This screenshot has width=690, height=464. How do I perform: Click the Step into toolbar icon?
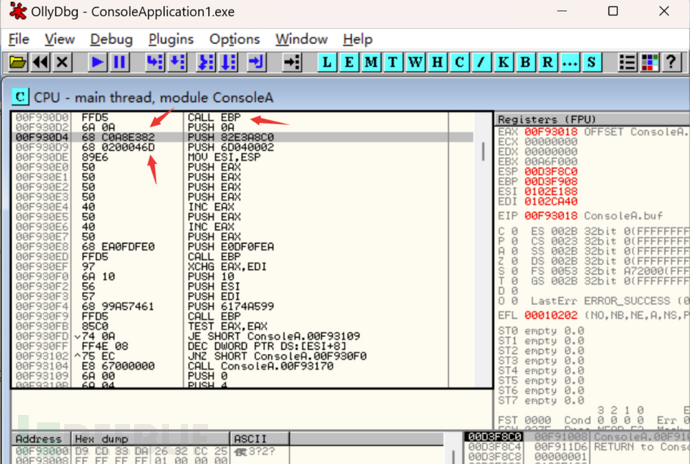tap(155, 62)
